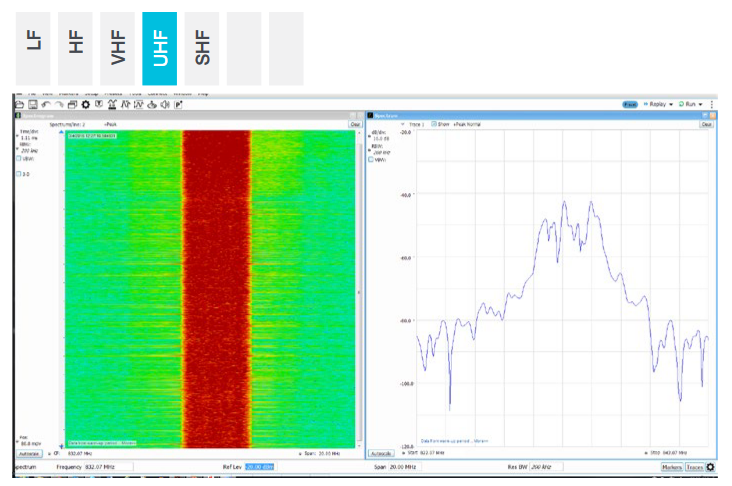Image resolution: width=732 pixels, height=486 pixels.
Task: Switch to the VHF band tab
Action: 118,48
